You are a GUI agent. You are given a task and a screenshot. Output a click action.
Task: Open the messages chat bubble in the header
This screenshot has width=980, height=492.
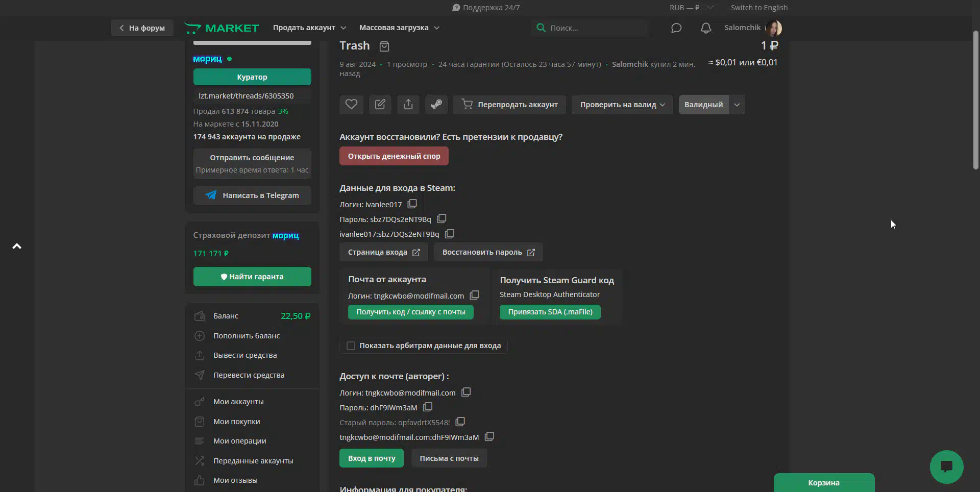click(x=676, y=28)
